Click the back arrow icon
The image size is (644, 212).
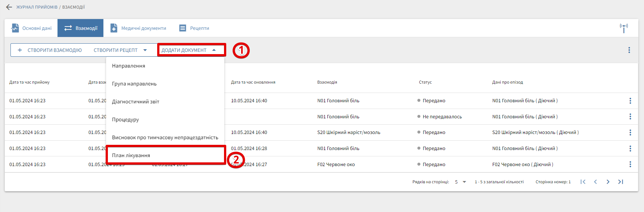point(9,7)
